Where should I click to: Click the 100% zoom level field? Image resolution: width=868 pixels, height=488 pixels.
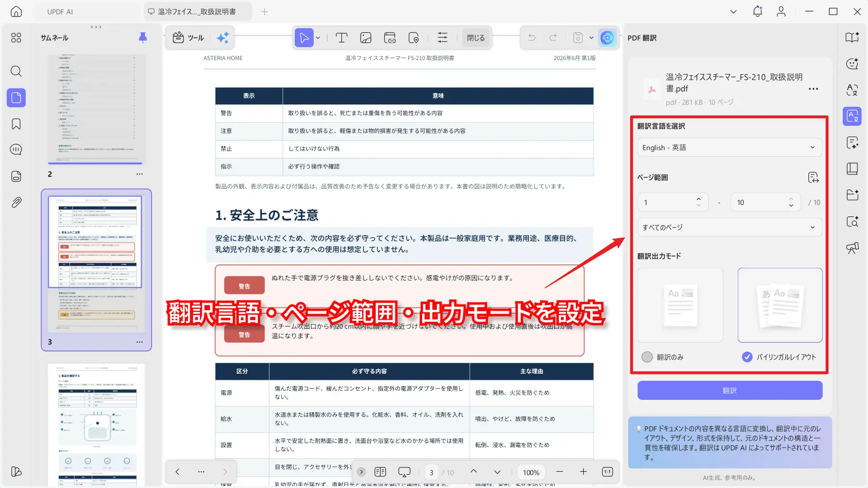point(531,472)
